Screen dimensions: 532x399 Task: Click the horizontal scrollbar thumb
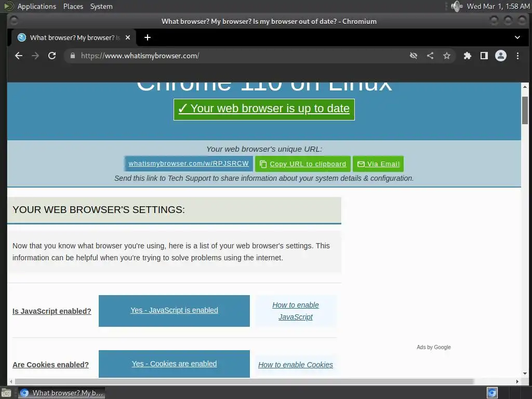(x=244, y=381)
